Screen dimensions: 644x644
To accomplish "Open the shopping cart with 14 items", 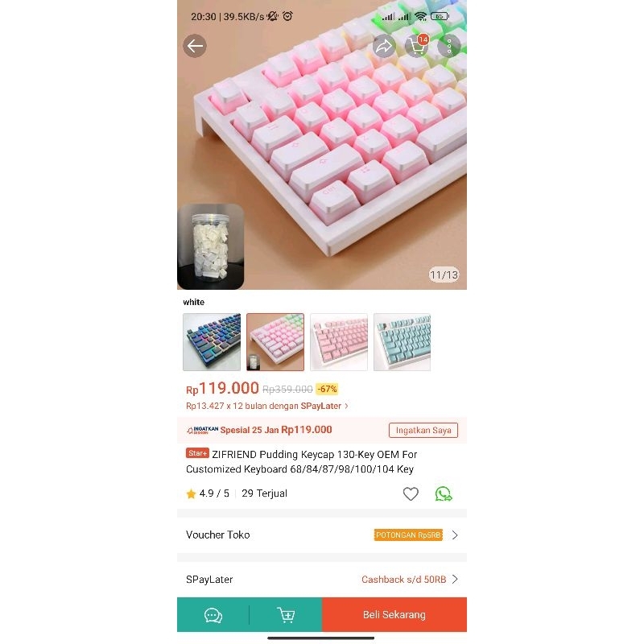I will (417, 46).
